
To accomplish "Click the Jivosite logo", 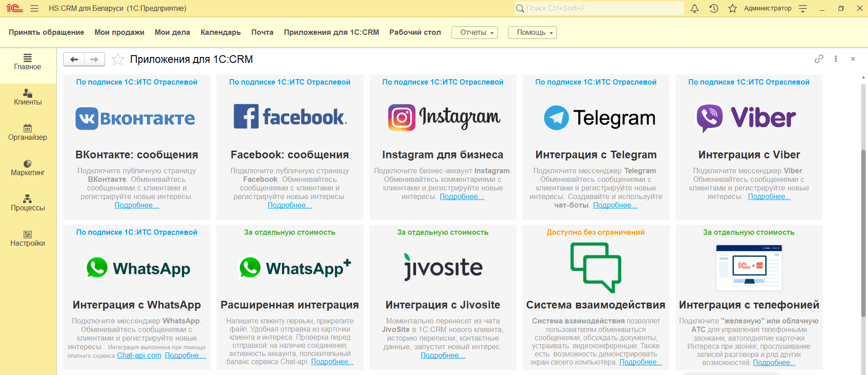I will click(443, 267).
